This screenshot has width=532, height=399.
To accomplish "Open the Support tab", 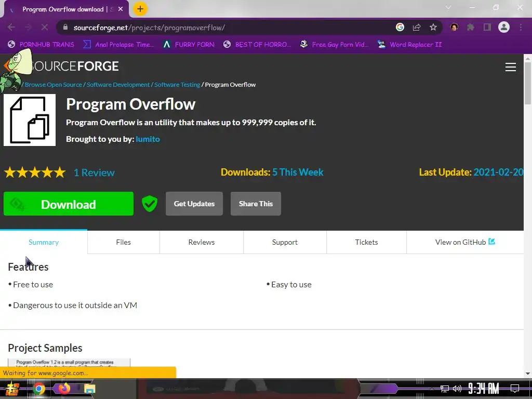I will (x=285, y=242).
